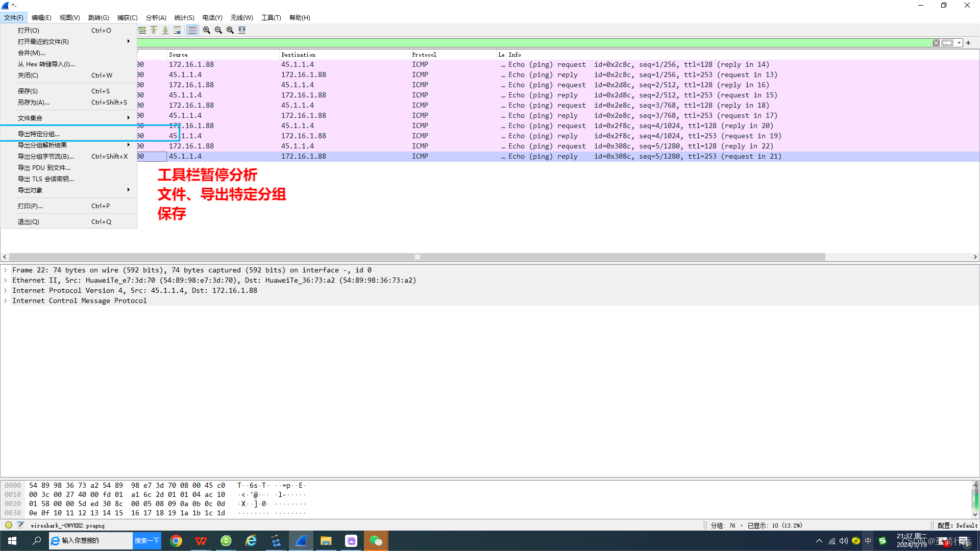Select packet with id=0x2c8c echo request
980x551 pixels.
(x=558, y=64)
